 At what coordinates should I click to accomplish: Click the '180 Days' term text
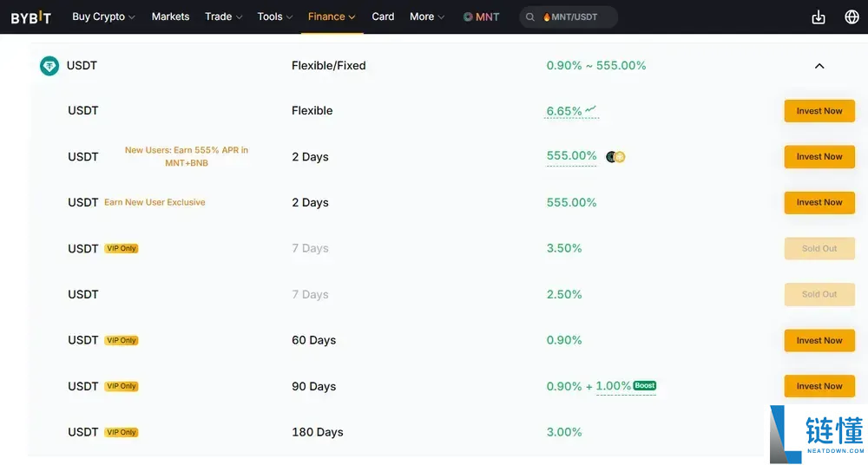point(317,432)
